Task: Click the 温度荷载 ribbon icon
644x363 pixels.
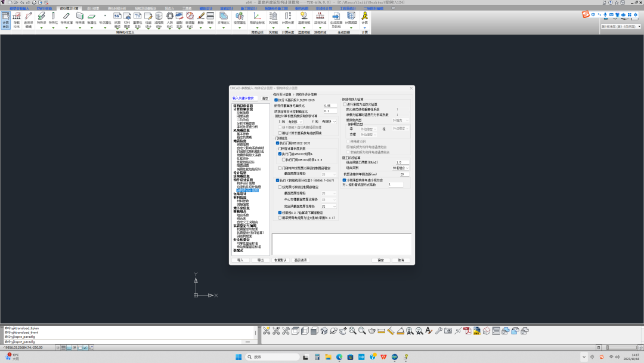Action: click(304, 19)
